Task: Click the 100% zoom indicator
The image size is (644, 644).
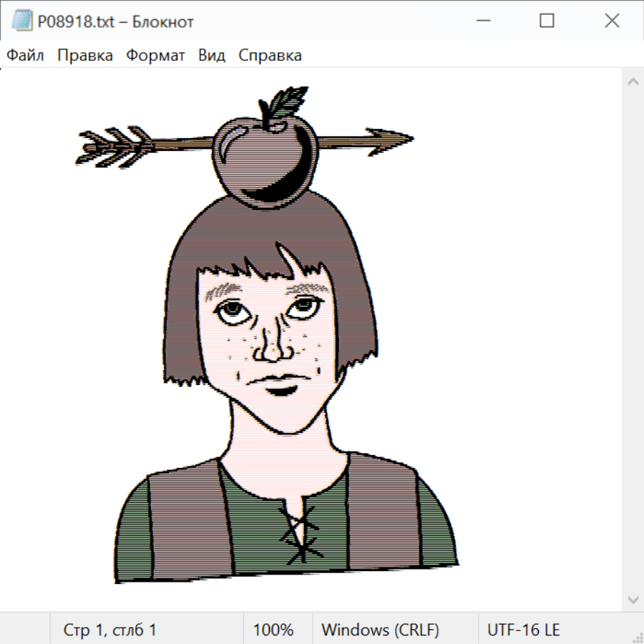Action: (x=273, y=630)
